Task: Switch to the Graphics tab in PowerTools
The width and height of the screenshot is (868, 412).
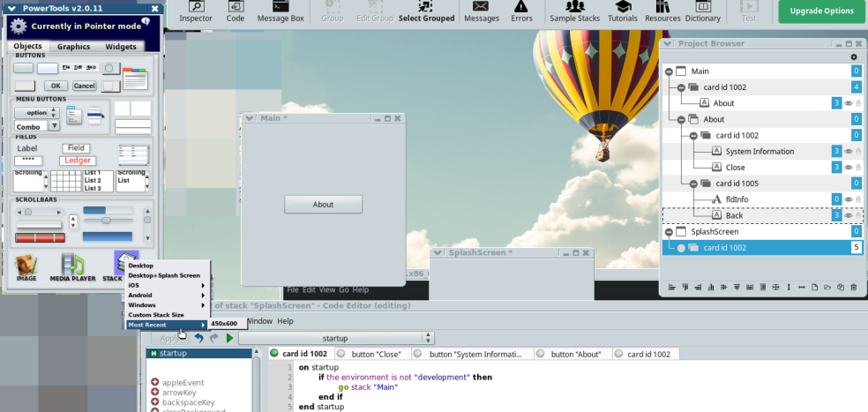Action: coord(74,47)
